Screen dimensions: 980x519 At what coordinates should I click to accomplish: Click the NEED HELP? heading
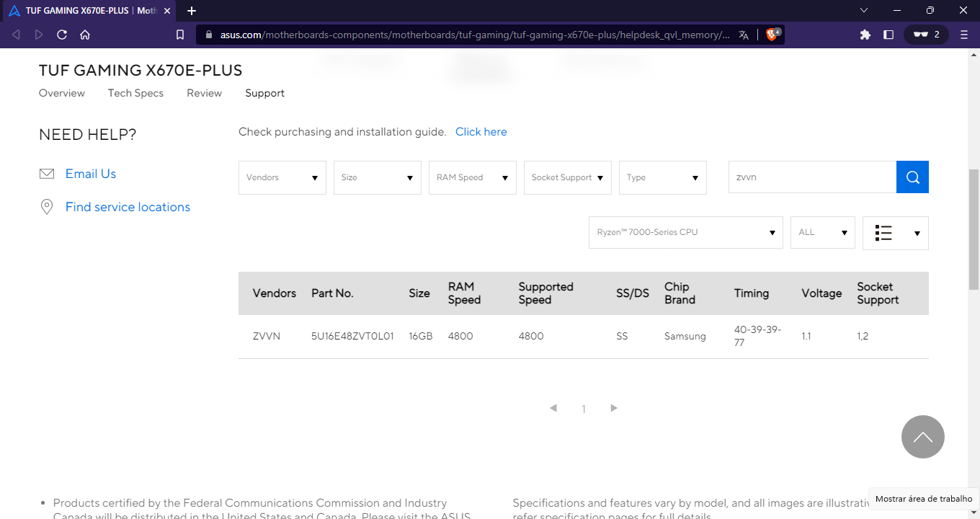(x=87, y=135)
